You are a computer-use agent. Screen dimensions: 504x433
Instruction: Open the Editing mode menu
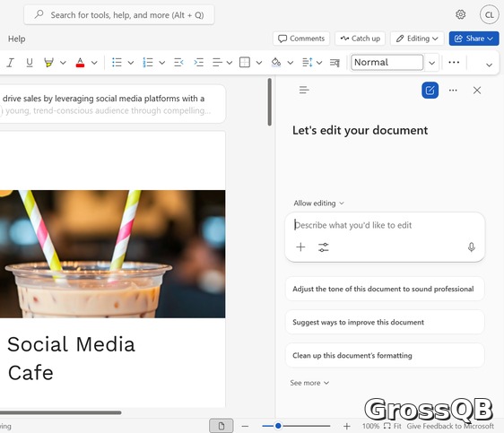[x=417, y=39]
